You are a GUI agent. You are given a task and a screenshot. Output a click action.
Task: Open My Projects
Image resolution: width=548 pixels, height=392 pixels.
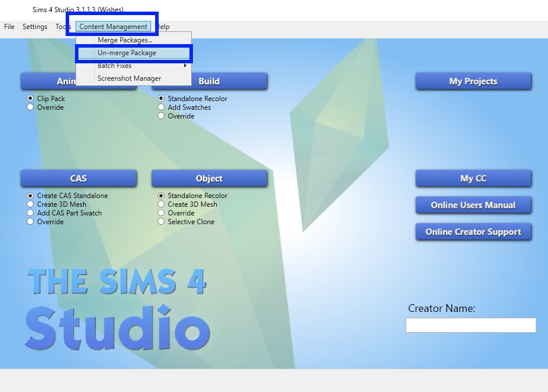point(473,81)
